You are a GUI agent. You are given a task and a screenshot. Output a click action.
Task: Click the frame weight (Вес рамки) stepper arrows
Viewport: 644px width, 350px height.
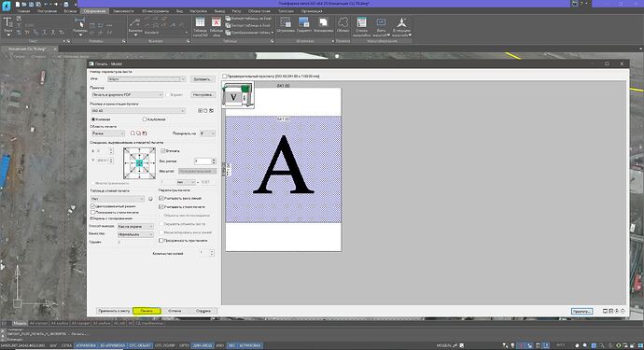[x=213, y=161]
